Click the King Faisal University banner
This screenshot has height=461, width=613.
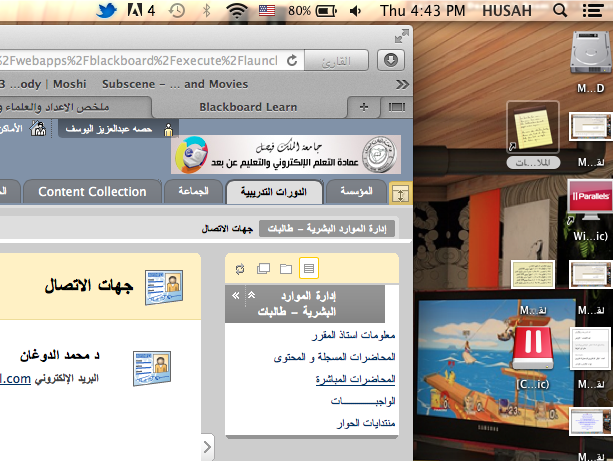click(286, 154)
